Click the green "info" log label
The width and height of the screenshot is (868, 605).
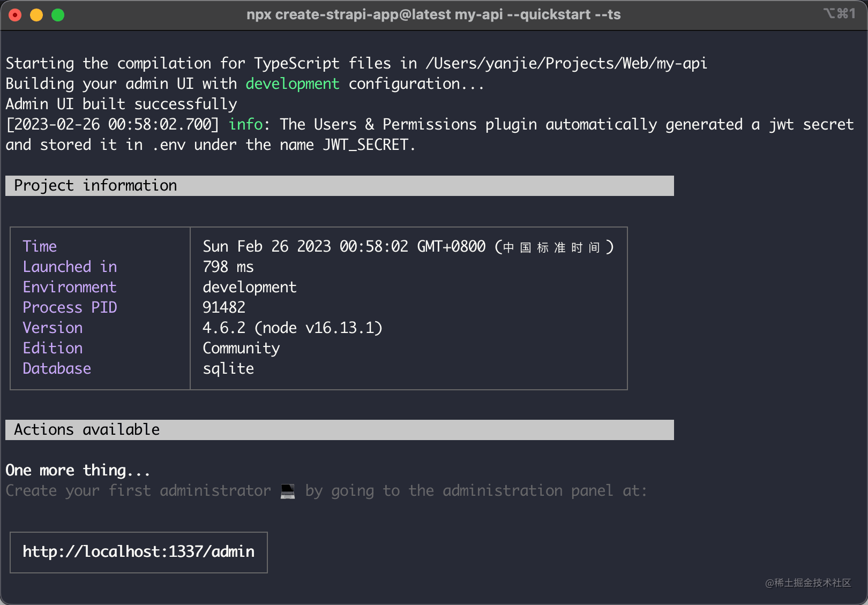tap(246, 124)
